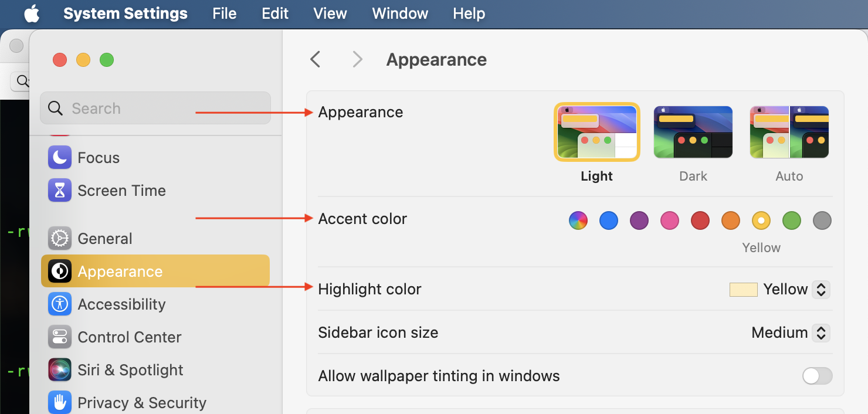
Task: Choose the Auto appearance thumbnail
Action: 789,133
